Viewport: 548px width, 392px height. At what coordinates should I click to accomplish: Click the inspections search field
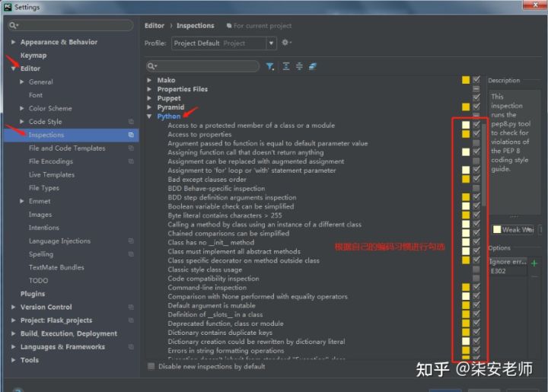[202, 66]
